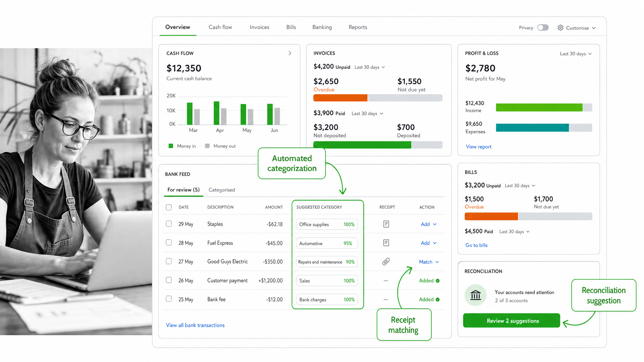Image resolution: width=644 pixels, height=362 pixels.
Task: Click Add for the Fuel Express transaction
Action: tap(425, 243)
